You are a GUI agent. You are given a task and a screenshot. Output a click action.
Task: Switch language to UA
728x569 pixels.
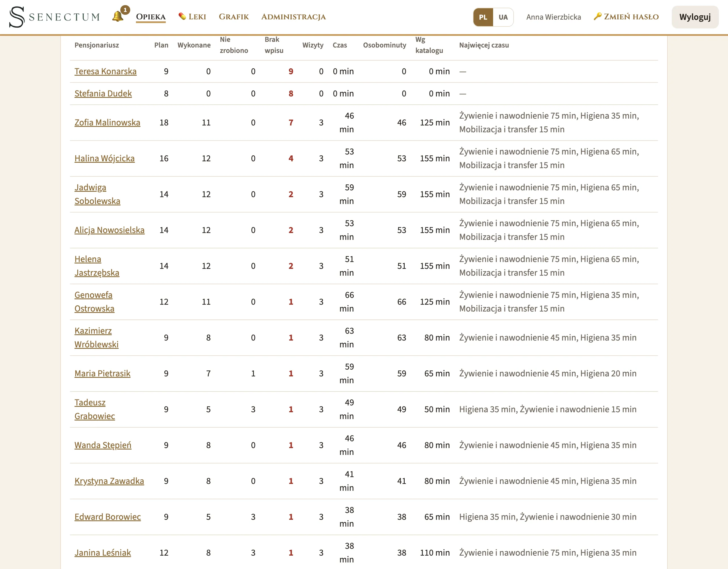503,17
